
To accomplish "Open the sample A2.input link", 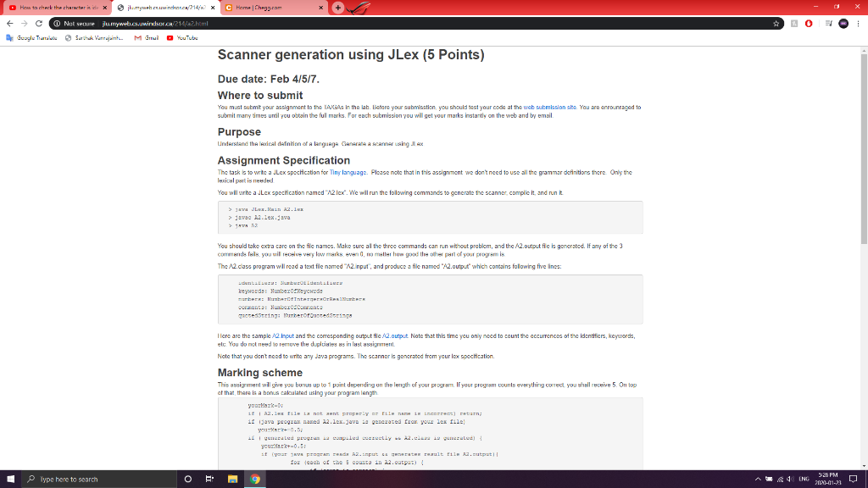I will [283, 335].
